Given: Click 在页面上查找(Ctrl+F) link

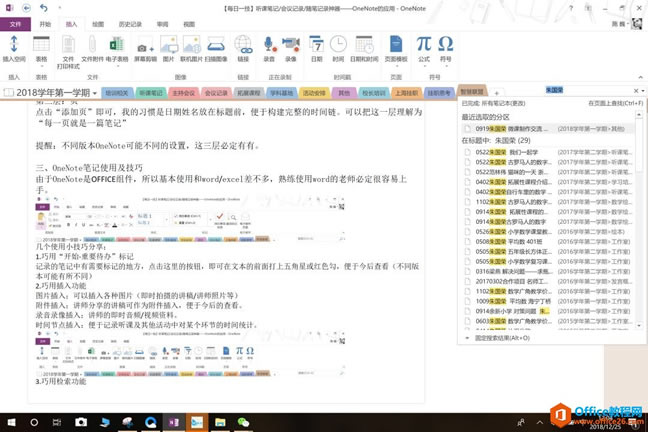Looking at the screenshot, I should click(x=615, y=103).
